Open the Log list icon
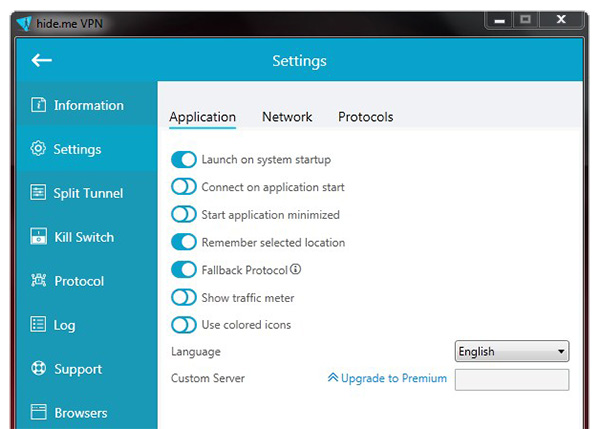The image size is (600, 429). point(38,324)
